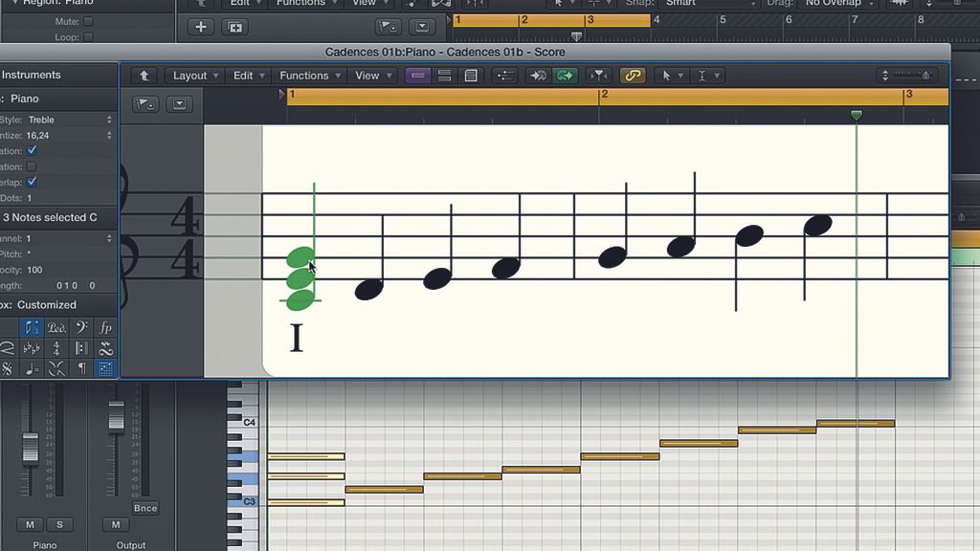Click the MIDI In icon in the Score toolbar
The height and width of the screenshot is (551, 980).
pyautogui.click(x=539, y=75)
